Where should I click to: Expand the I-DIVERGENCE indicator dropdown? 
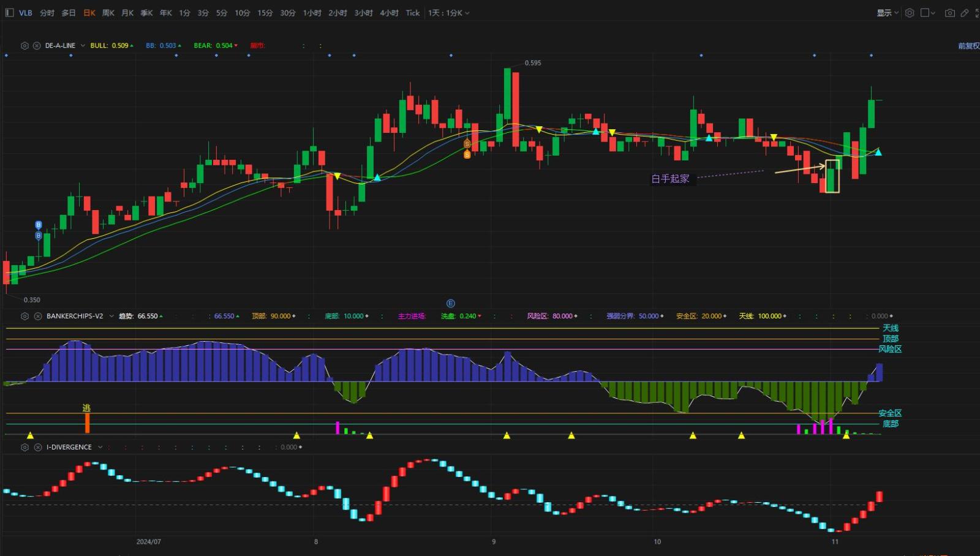[x=100, y=447]
